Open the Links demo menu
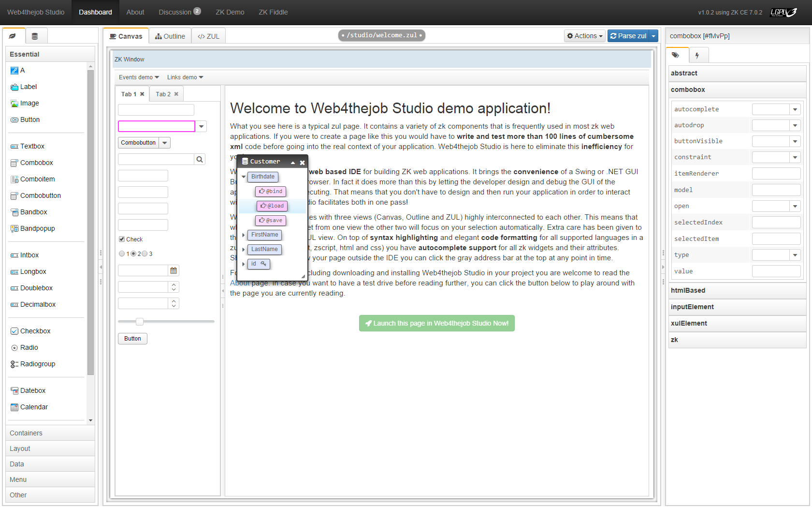812x508 pixels. click(x=185, y=77)
